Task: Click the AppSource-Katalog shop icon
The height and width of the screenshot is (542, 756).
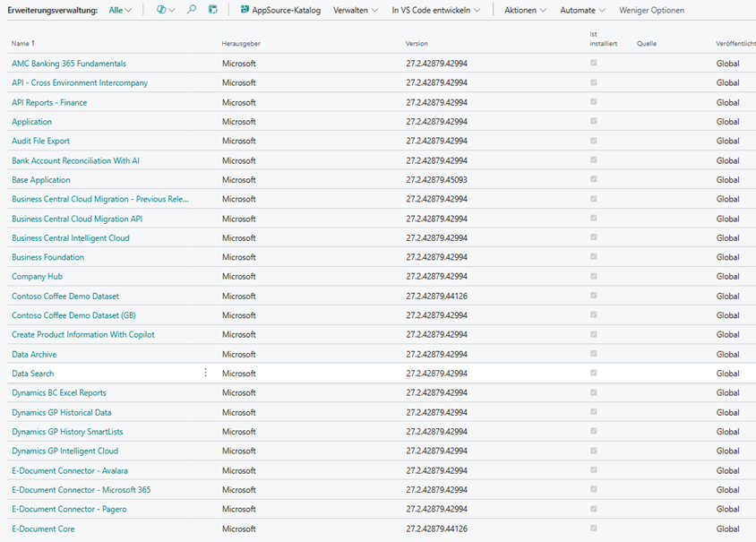Action: [245, 10]
